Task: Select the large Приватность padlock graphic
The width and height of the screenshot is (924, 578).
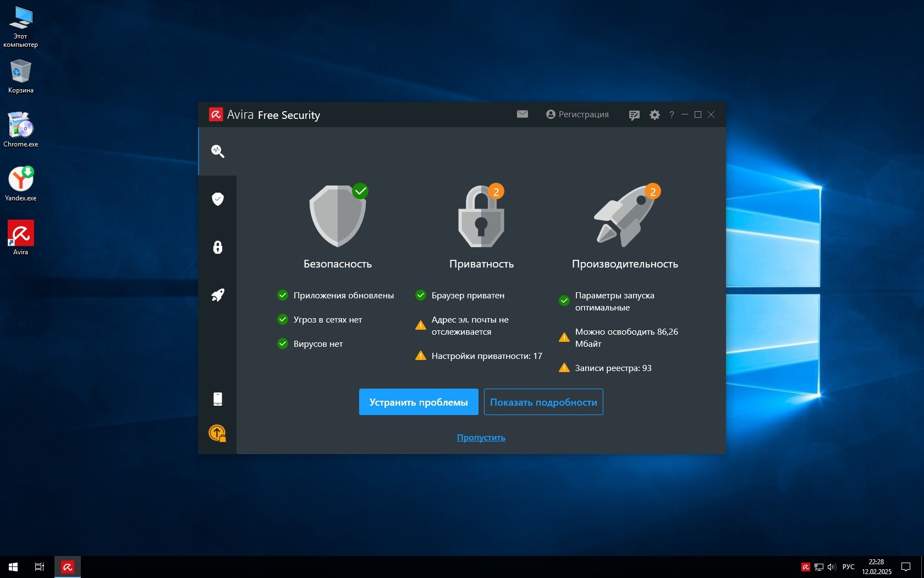Action: (481, 217)
